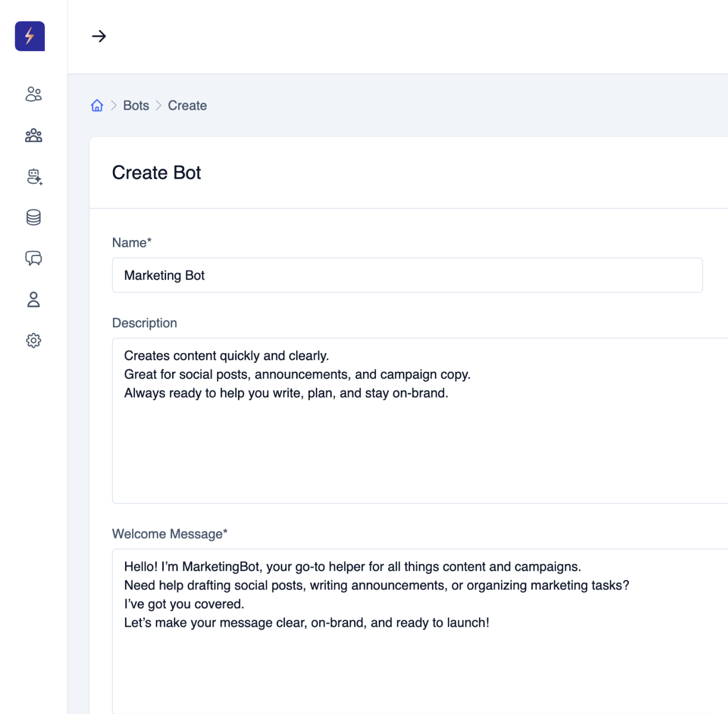Select the Bots robot icon in sidebar

[x=34, y=177]
